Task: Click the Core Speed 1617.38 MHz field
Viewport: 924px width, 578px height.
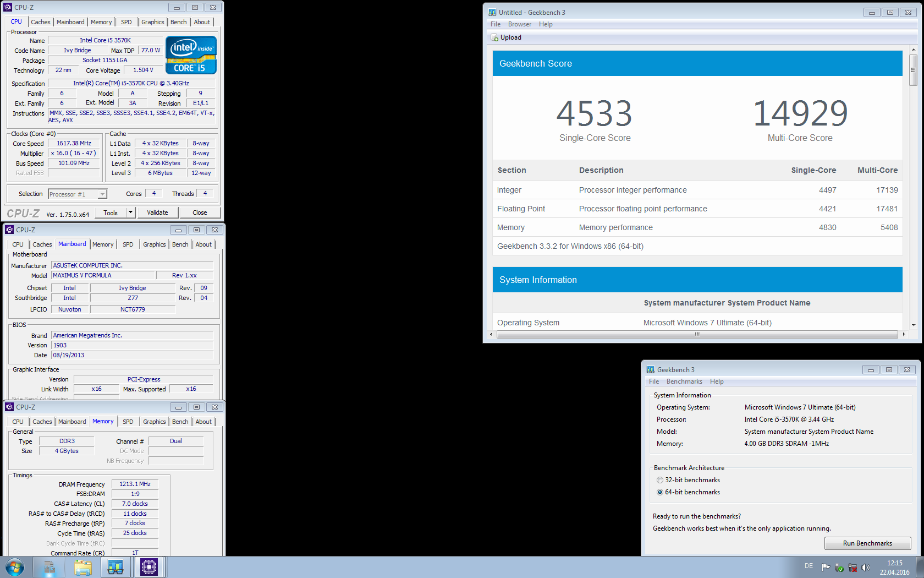Action: pos(74,143)
